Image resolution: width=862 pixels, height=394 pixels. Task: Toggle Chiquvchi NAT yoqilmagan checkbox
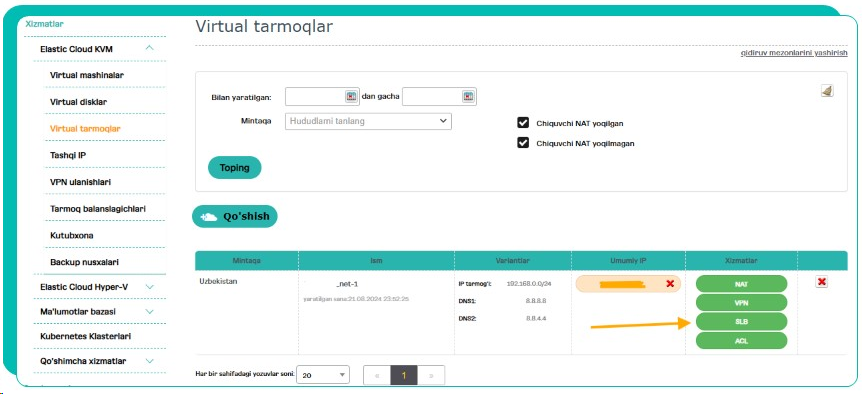click(523, 143)
